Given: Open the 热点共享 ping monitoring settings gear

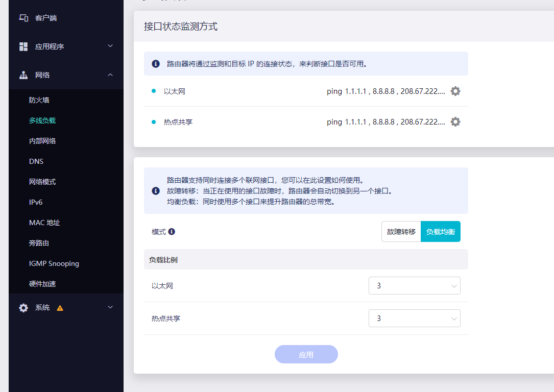Looking at the screenshot, I should 455,121.
